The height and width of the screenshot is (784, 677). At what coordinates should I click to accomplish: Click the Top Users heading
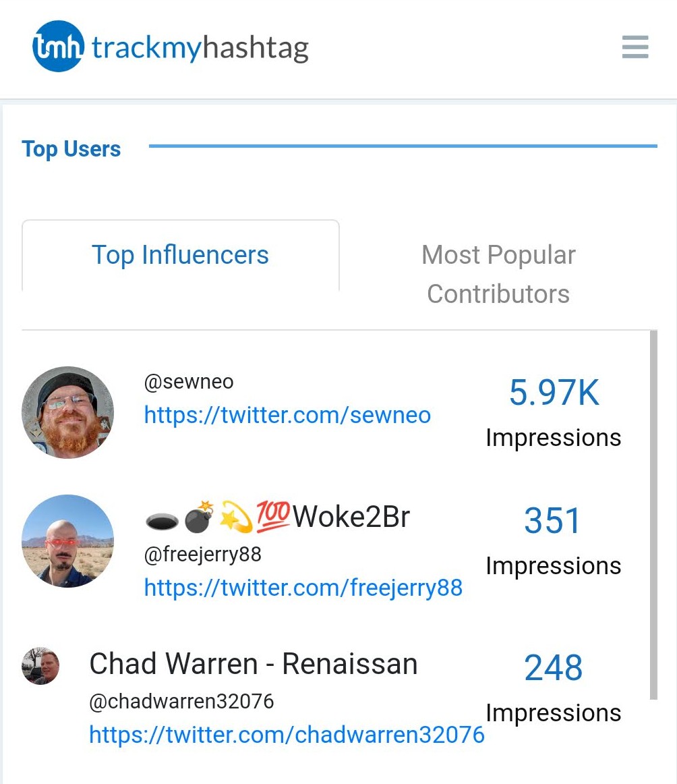(71, 149)
